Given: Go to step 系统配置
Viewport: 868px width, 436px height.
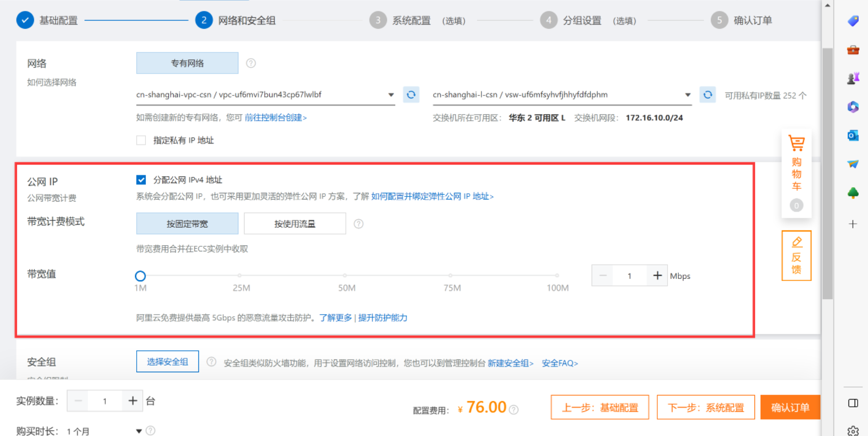Looking at the screenshot, I should click(411, 21).
